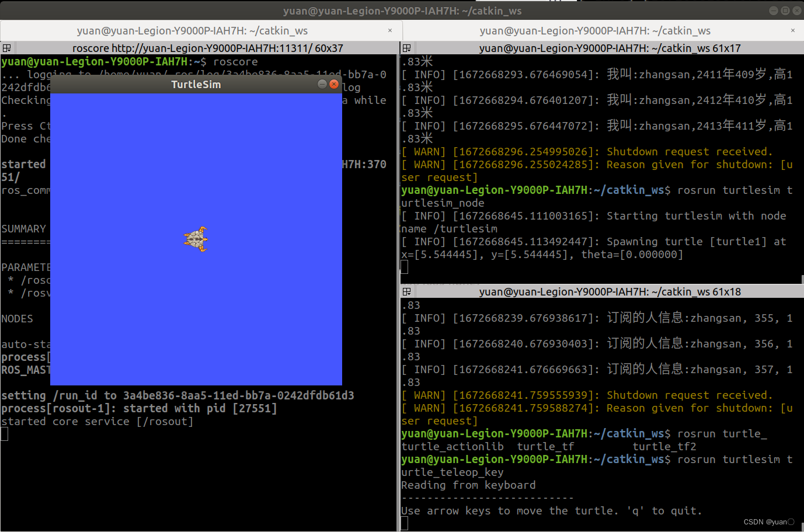Click the 'SUMMARY' heading in roscore pane
804x532 pixels.
point(23,228)
